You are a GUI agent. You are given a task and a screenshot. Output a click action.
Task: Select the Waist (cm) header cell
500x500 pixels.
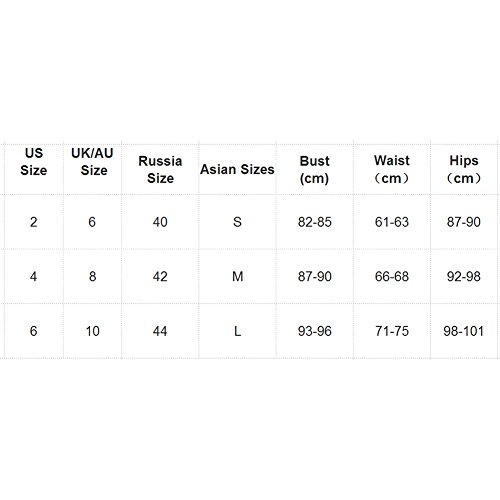click(x=392, y=169)
